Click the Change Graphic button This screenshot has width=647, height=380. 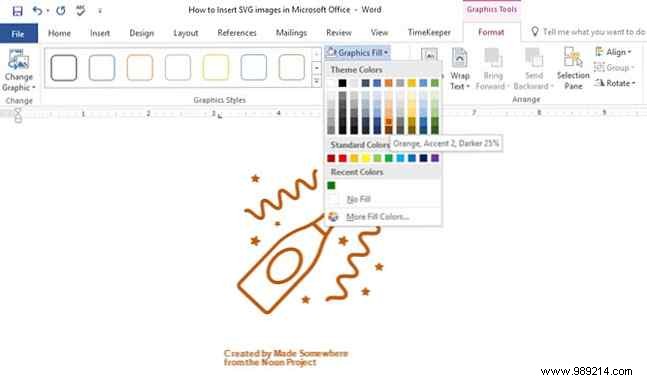(19, 70)
